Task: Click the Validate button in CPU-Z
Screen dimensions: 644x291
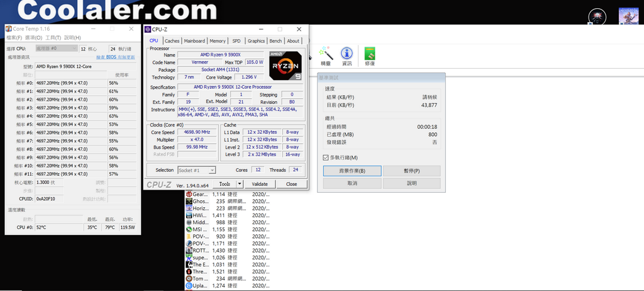Action: [x=260, y=184]
